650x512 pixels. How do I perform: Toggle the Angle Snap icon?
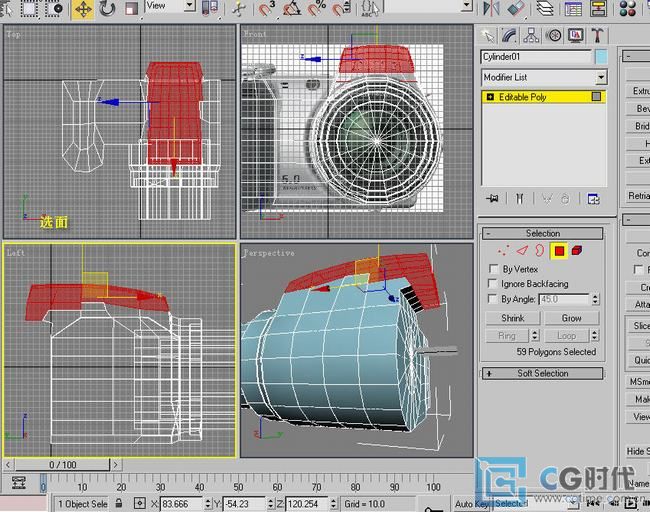pos(292,8)
